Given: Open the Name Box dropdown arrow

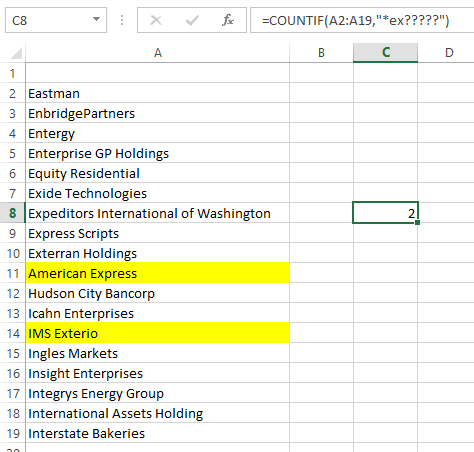Looking at the screenshot, I should pyautogui.click(x=96, y=20).
